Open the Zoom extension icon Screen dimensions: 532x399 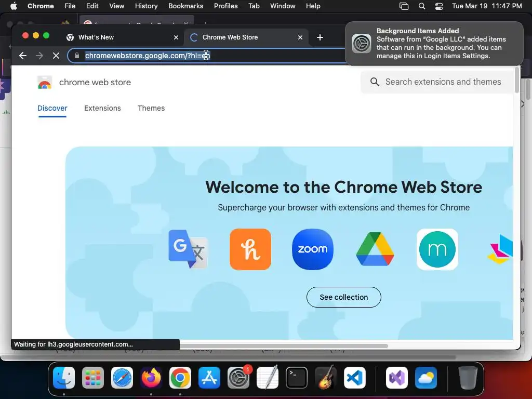(312, 249)
